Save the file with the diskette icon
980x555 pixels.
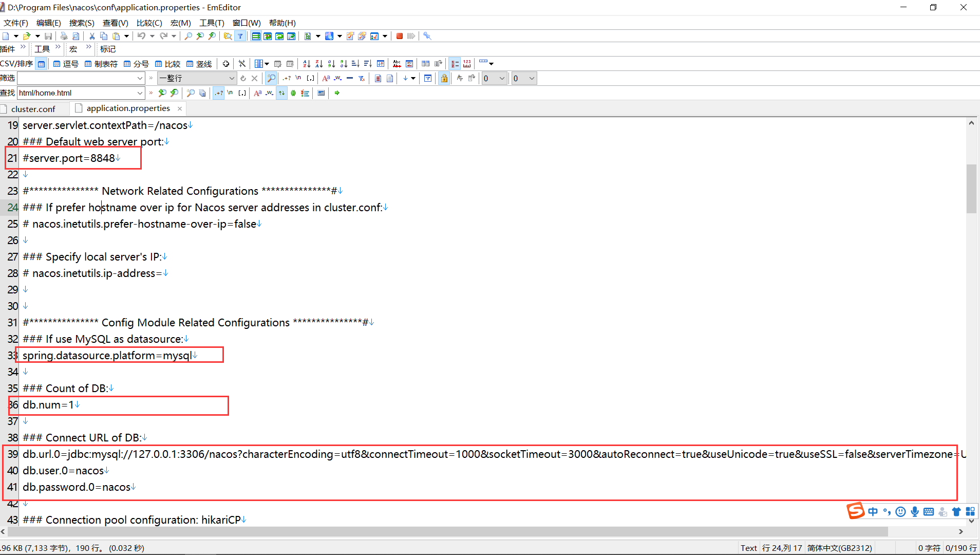(x=48, y=36)
